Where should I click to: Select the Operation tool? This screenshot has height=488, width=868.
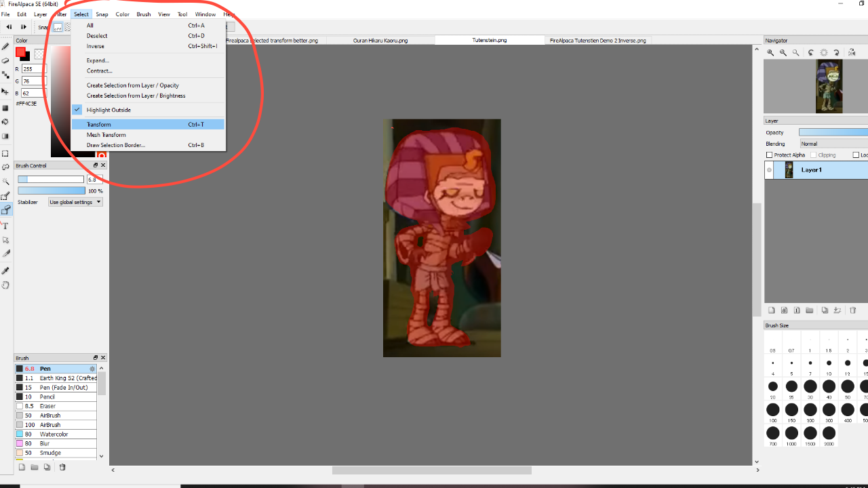tap(5, 240)
